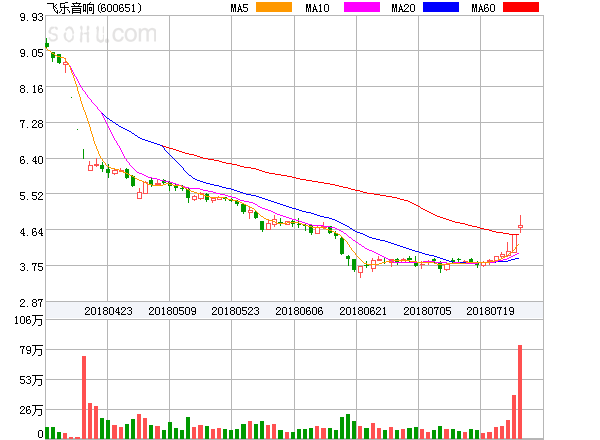
Task: Click the 79万 volume axis label
Action: [x=31, y=350]
